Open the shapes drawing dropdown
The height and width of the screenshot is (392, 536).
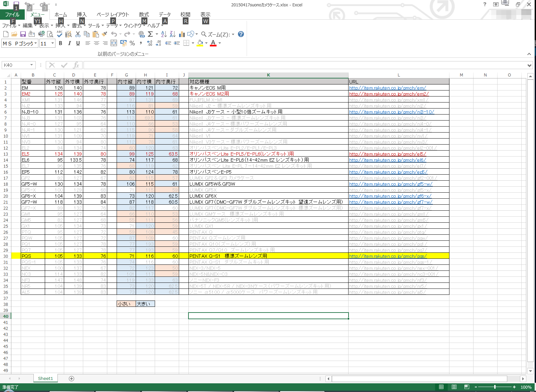tap(196, 34)
